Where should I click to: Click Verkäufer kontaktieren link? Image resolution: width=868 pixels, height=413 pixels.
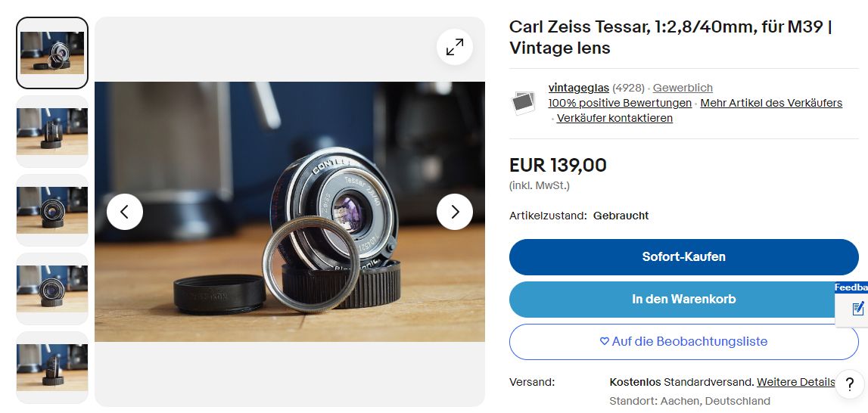click(614, 118)
